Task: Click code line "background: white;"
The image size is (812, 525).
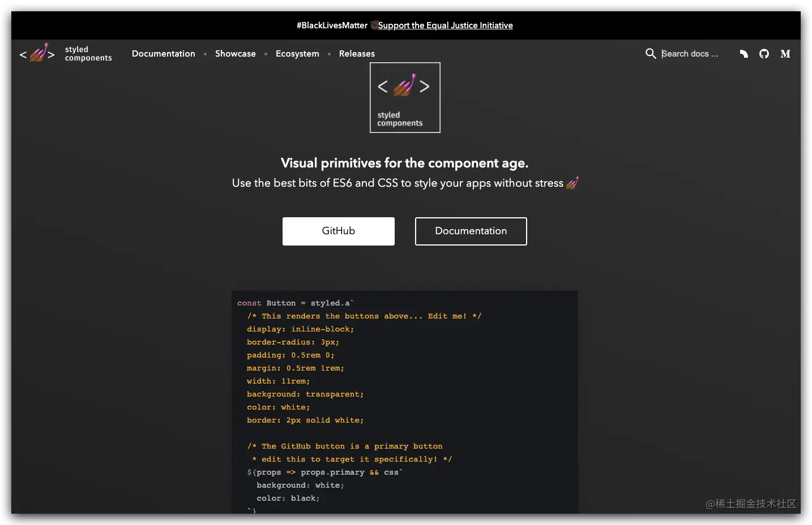Action: tap(300, 485)
